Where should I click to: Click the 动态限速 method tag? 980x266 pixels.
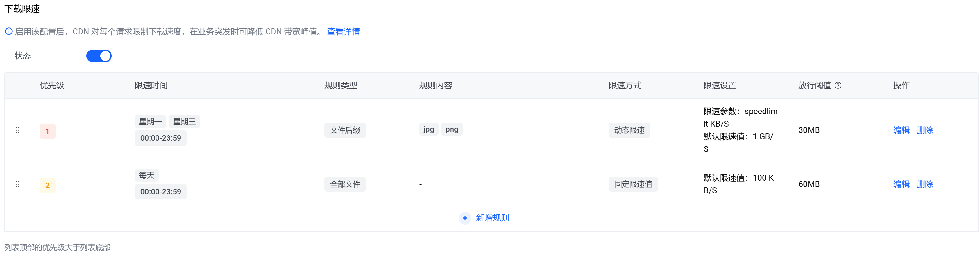pos(629,130)
